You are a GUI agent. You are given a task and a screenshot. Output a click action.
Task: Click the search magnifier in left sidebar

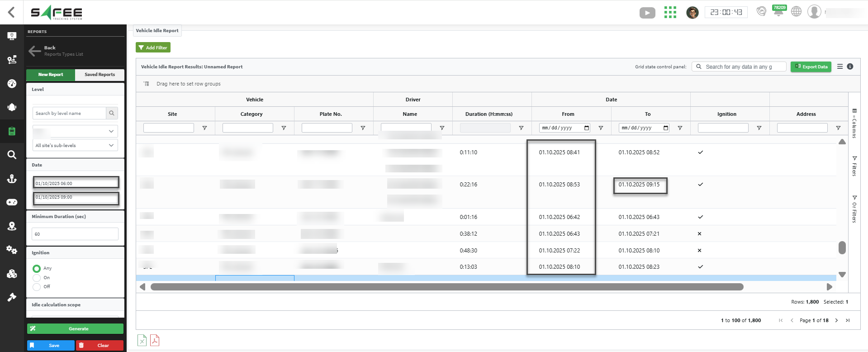click(x=12, y=155)
